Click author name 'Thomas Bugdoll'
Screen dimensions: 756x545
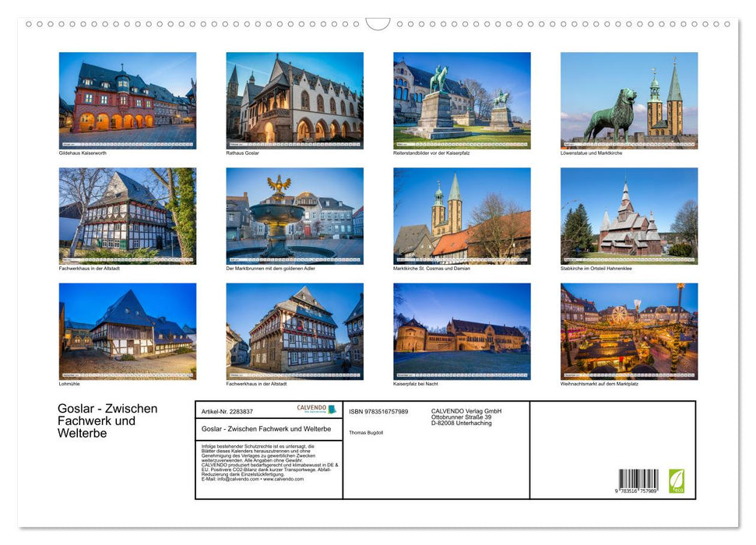pos(366,433)
